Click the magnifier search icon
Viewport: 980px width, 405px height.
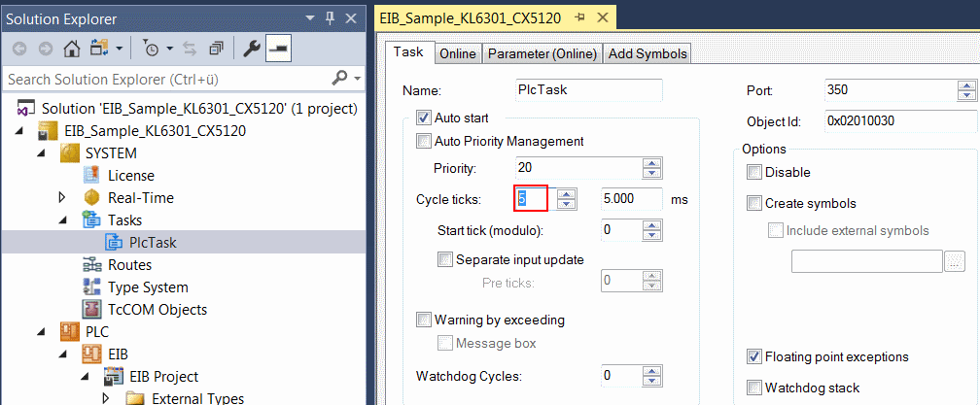pyautogui.click(x=339, y=78)
